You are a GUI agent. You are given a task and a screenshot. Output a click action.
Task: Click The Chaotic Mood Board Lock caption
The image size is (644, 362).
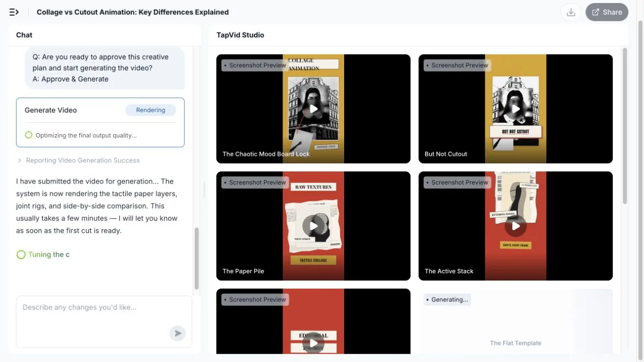point(266,154)
